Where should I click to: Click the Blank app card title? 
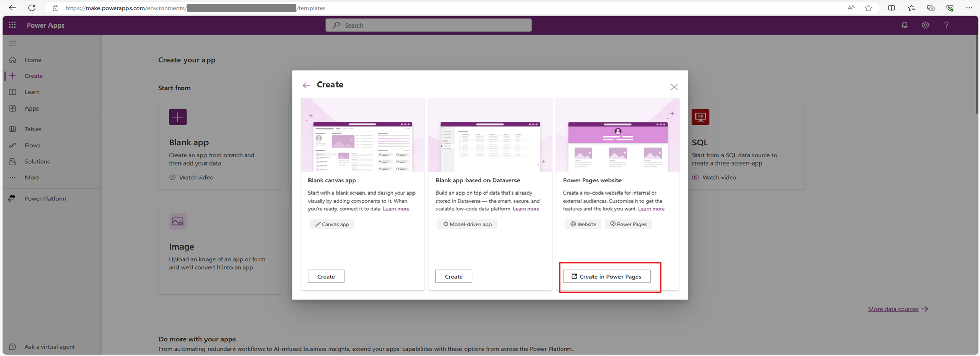point(189,143)
